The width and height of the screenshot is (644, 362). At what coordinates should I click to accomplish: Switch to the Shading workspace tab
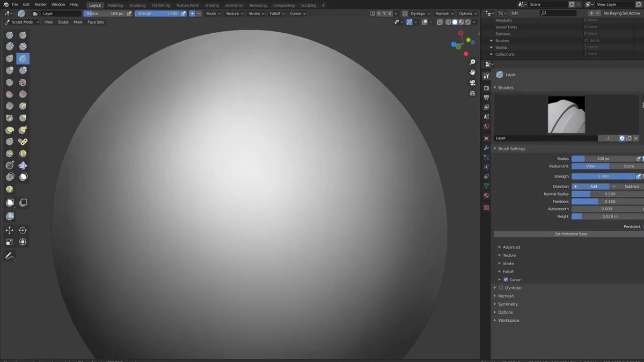[x=212, y=5]
